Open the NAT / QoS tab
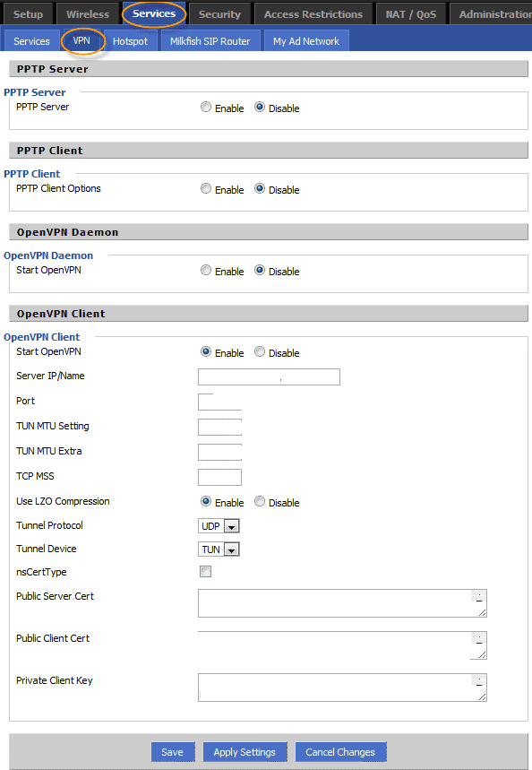 click(411, 14)
